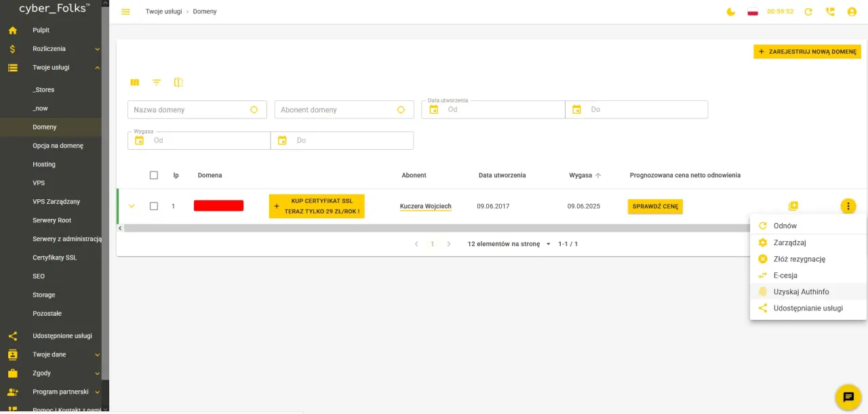Collapse the Twoje usługi sidebar section
This screenshot has height=414, width=868.
(97, 67)
